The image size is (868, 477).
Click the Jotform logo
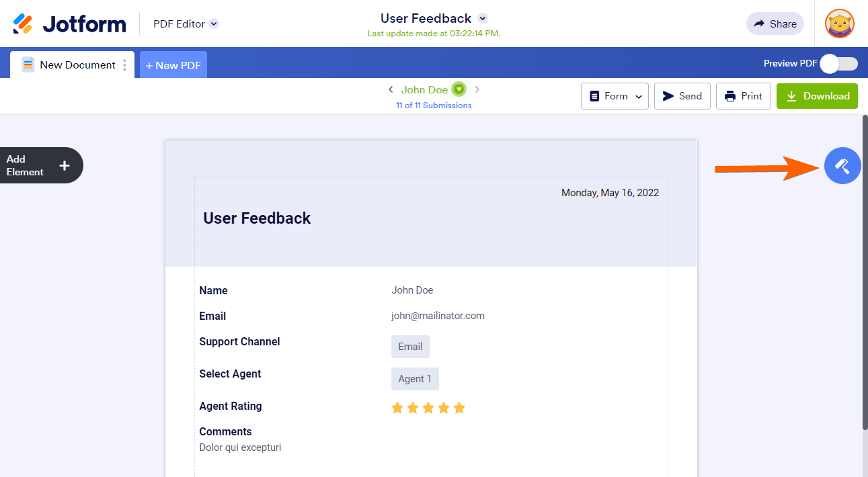click(x=69, y=24)
